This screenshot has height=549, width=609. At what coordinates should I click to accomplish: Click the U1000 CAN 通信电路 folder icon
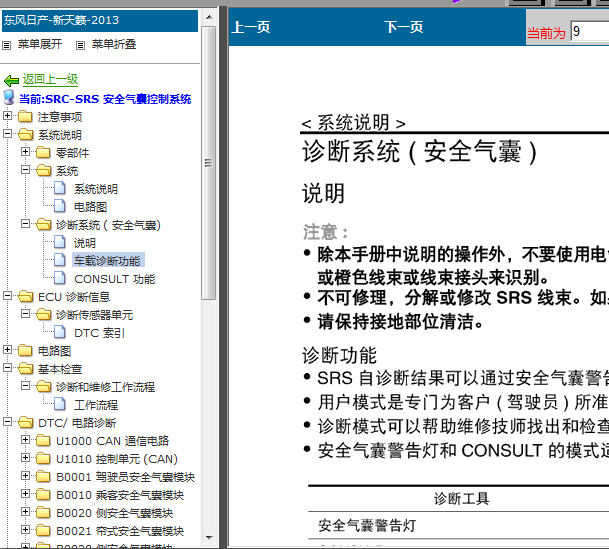point(43,440)
